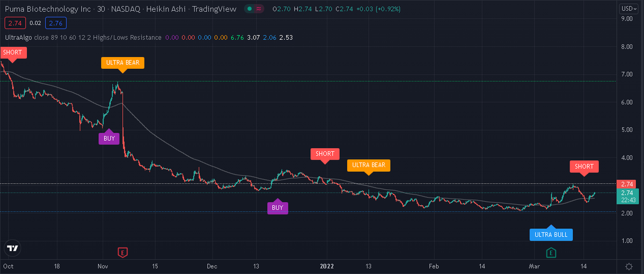Click the 2022 date axis label
This screenshot has height=274, width=644.
click(327, 266)
